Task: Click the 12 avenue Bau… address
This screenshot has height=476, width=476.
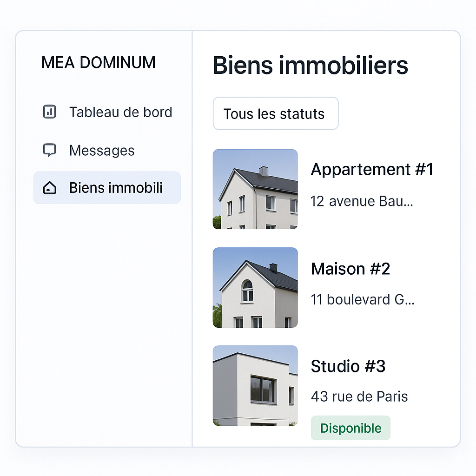Action: (362, 201)
